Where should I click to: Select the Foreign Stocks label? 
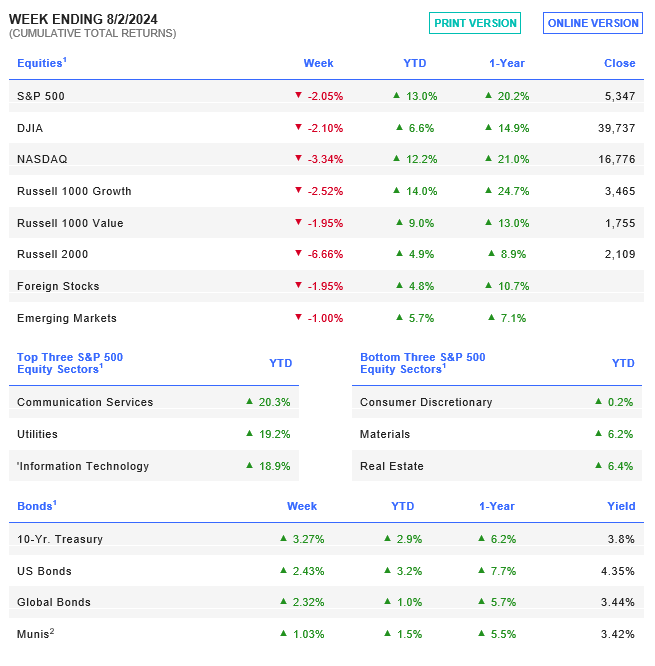pyautogui.click(x=58, y=286)
